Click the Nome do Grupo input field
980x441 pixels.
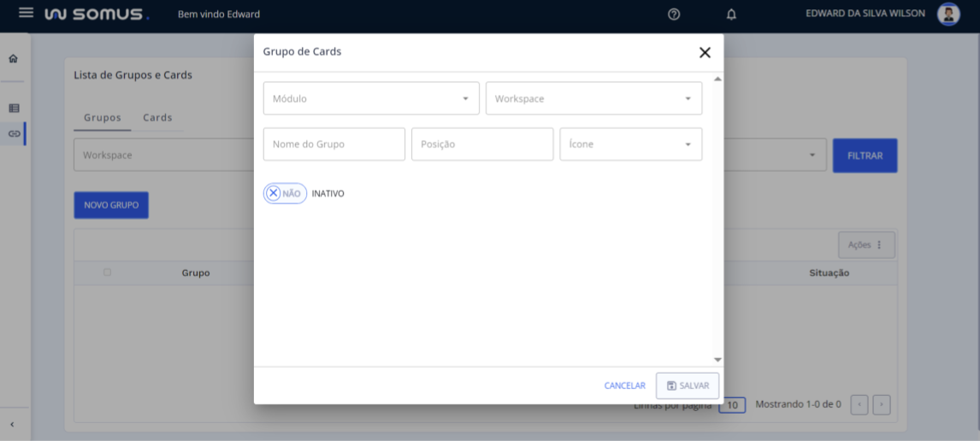pos(334,144)
